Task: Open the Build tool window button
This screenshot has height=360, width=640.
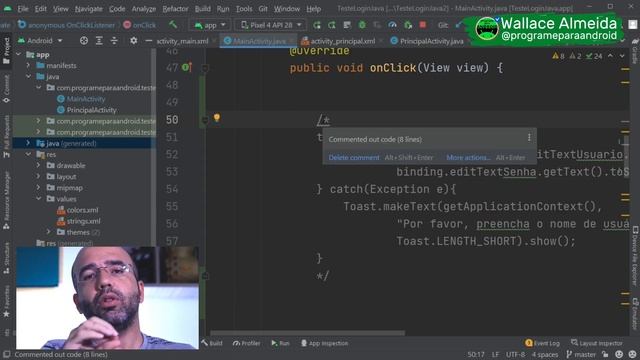Action: 212,343
